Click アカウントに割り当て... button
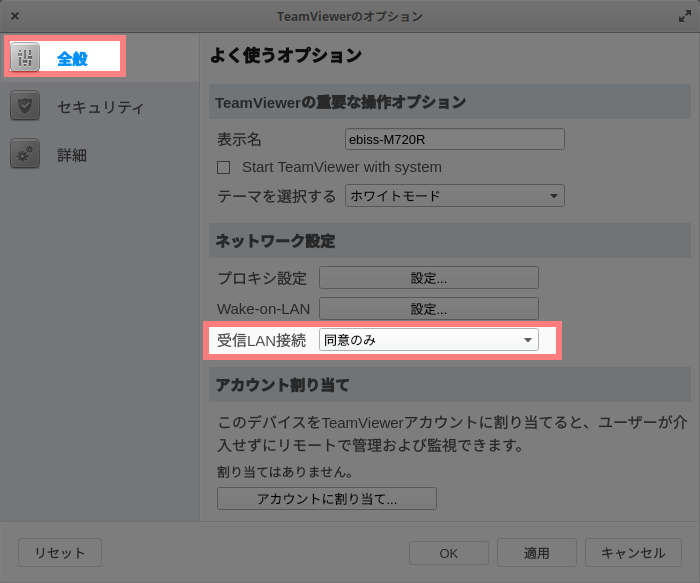700x583 pixels. click(x=327, y=499)
